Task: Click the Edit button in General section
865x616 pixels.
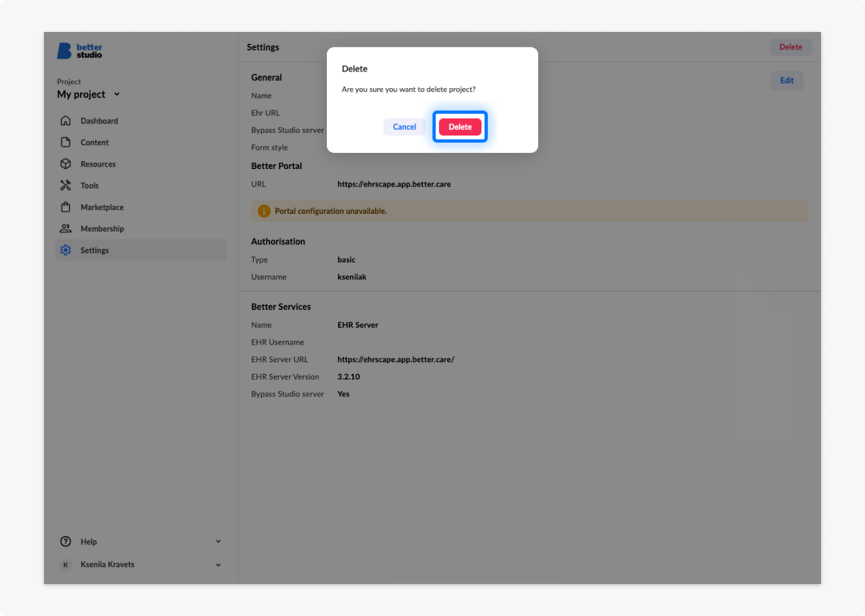Action: click(x=787, y=81)
